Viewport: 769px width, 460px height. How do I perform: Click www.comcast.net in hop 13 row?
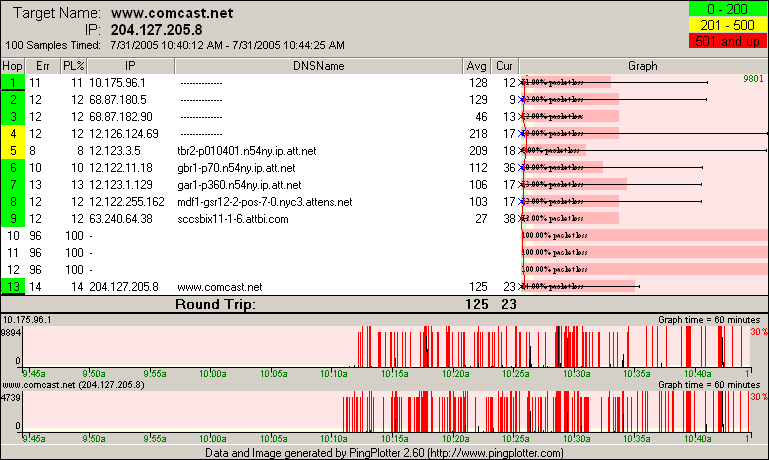point(220,287)
